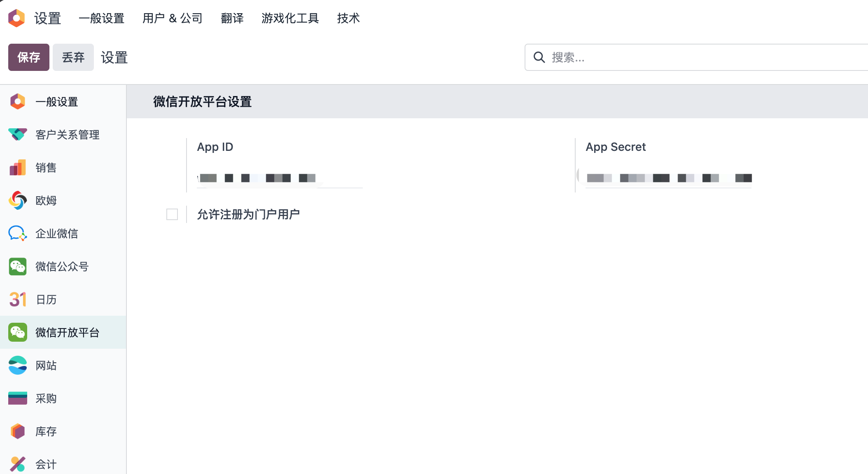This screenshot has height=474, width=868.
Task: Click the Odoo logo icon in top navbar
Action: pyautogui.click(x=16, y=18)
